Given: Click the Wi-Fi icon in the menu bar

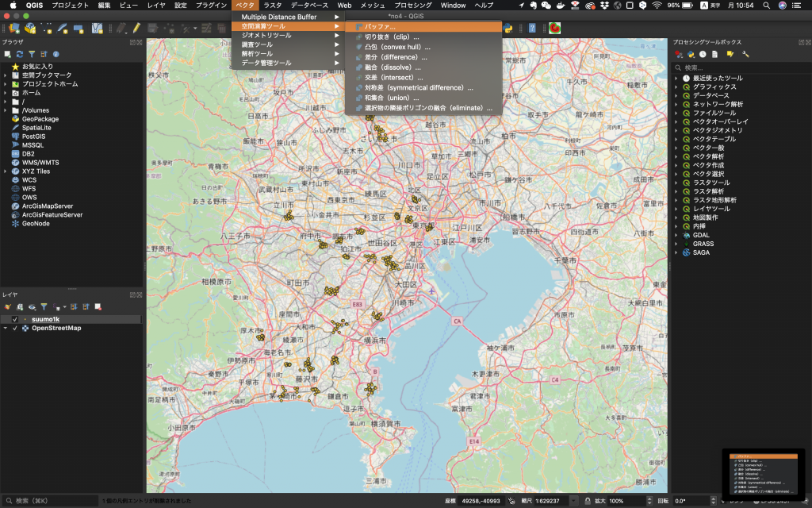Looking at the screenshot, I should pyautogui.click(x=657, y=6).
